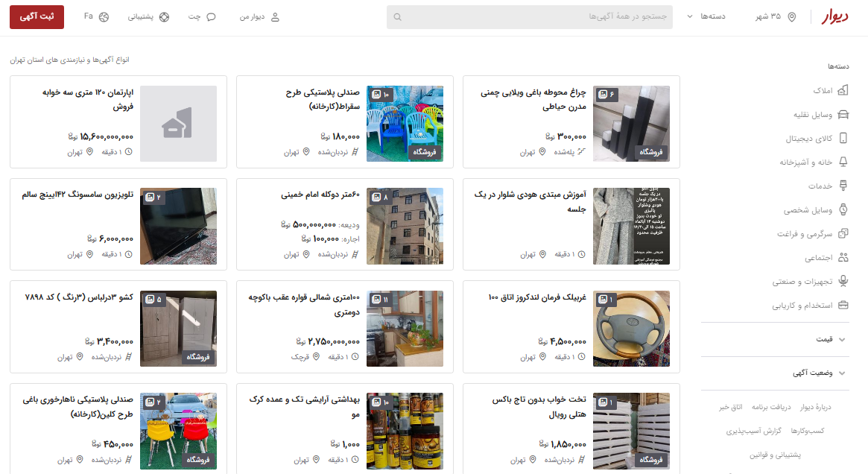
Task: Click the dice icon beside سرگرمی و فراغت
Action: (x=843, y=234)
